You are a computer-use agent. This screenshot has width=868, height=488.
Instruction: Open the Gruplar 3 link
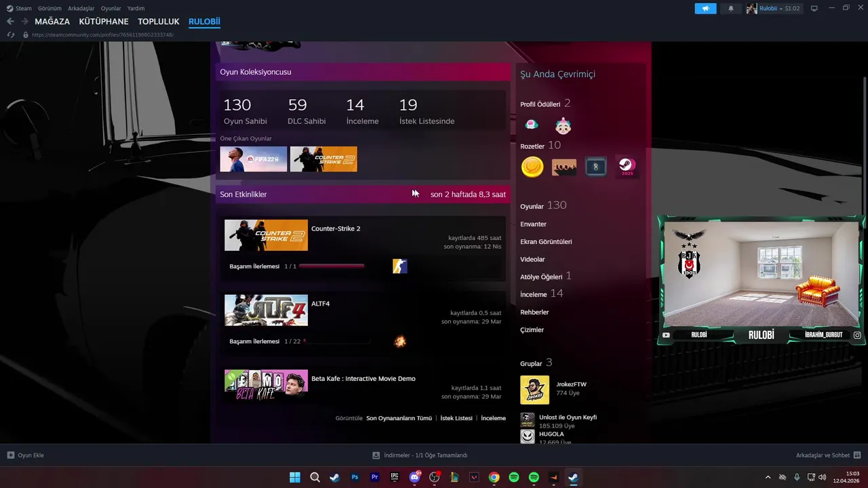click(x=536, y=363)
